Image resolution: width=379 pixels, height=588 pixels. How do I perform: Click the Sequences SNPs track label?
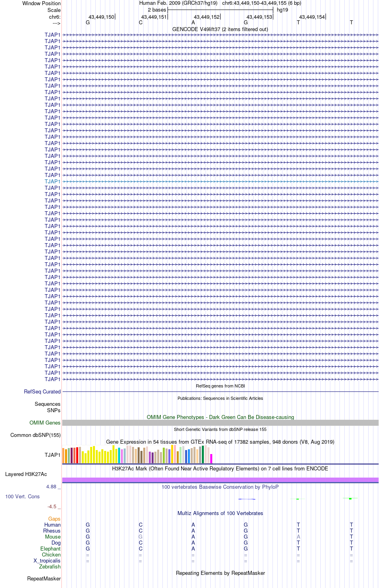[47, 407]
